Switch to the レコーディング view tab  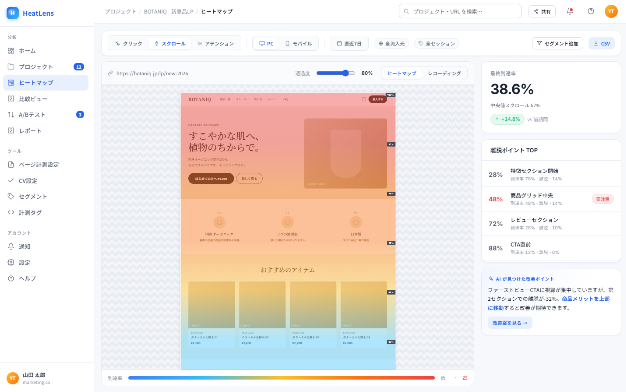tap(444, 73)
